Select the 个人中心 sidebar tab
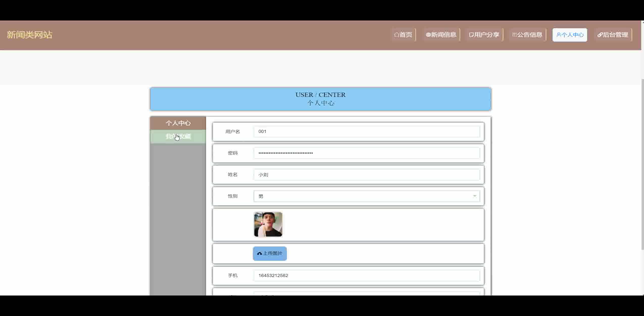This screenshot has width=644, height=316. [178, 123]
